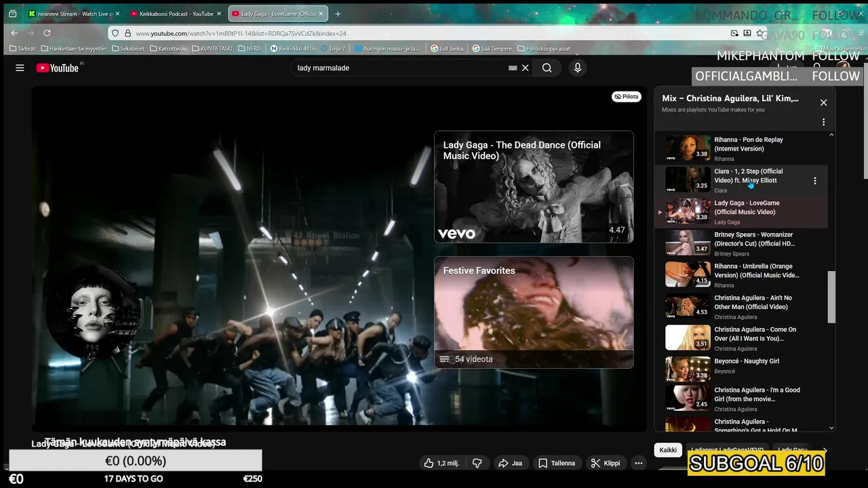Close the Keikkabussi Podcast tab
Image resolution: width=868 pixels, height=488 pixels.
pos(219,14)
